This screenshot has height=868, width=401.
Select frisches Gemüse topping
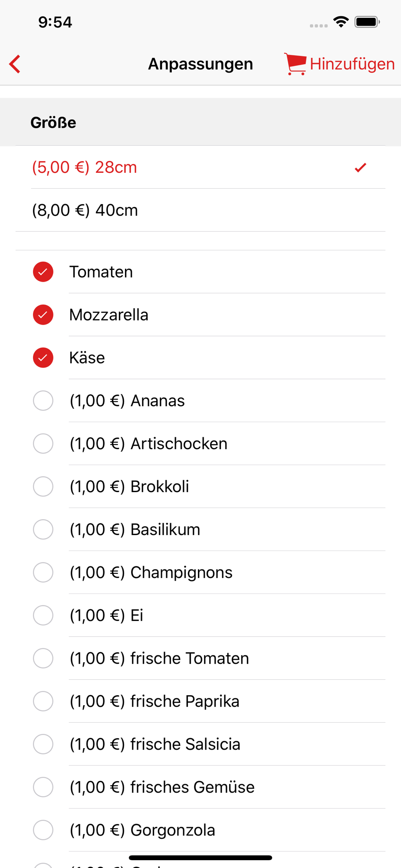click(43, 787)
